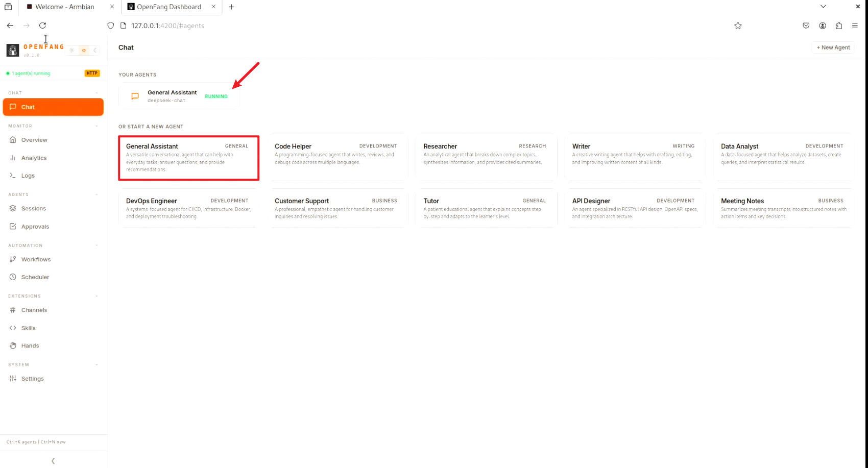Image resolution: width=868 pixels, height=468 pixels.
Task: Open the Scheduler page
Action: tap(35, 277)
